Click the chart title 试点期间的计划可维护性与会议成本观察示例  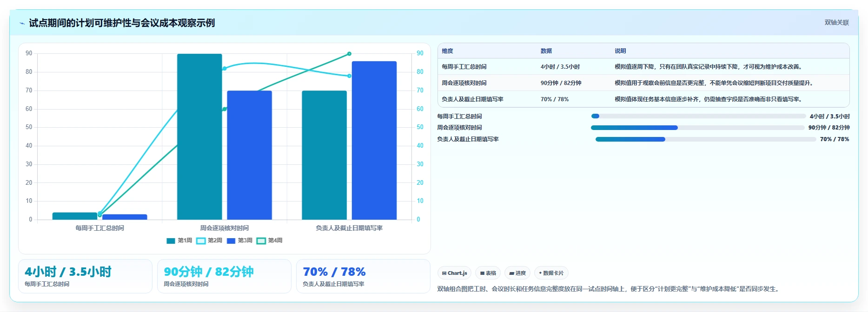coord(122,23)
